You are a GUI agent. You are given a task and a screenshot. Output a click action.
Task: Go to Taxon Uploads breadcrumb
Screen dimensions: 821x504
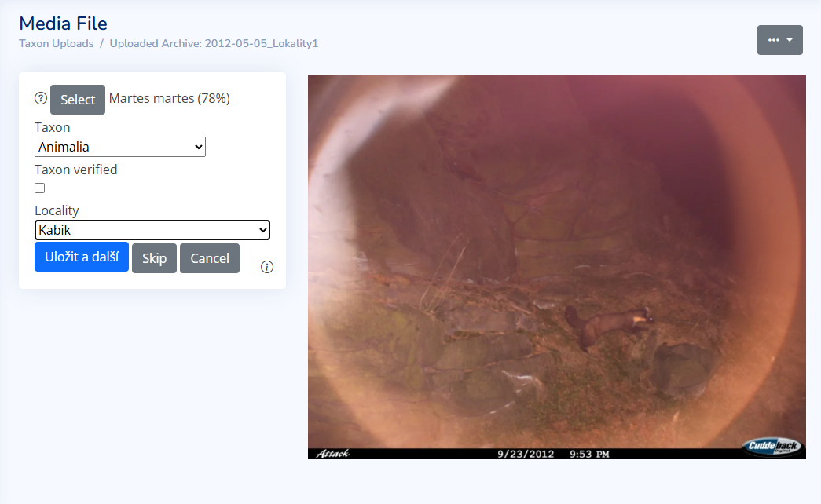[x=56, y=44]
